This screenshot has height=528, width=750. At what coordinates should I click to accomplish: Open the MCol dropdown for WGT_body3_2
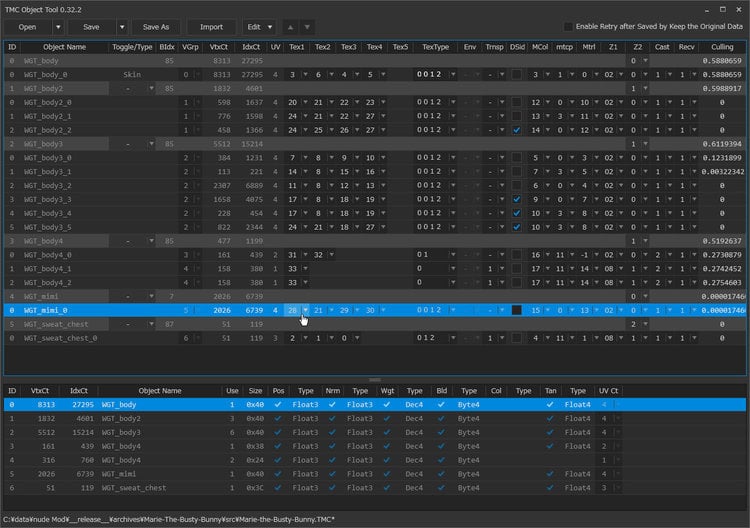pyautogui.click(x=548, y=186)
